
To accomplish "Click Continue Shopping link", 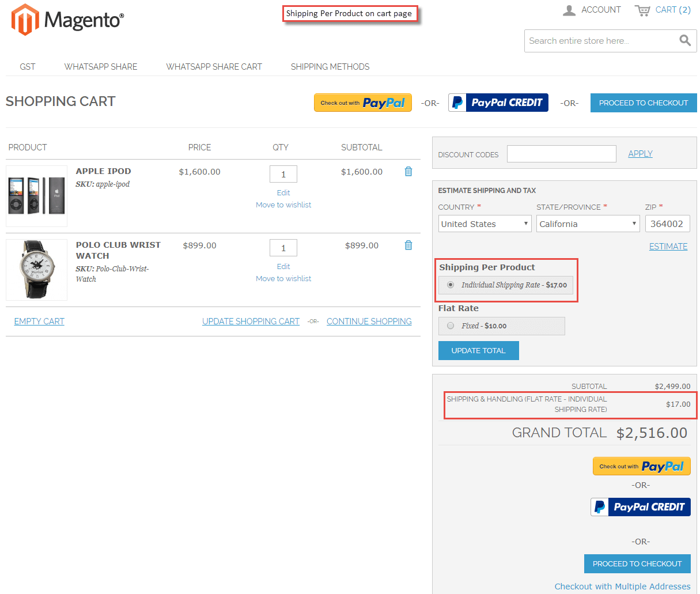I will click(369, 321).
